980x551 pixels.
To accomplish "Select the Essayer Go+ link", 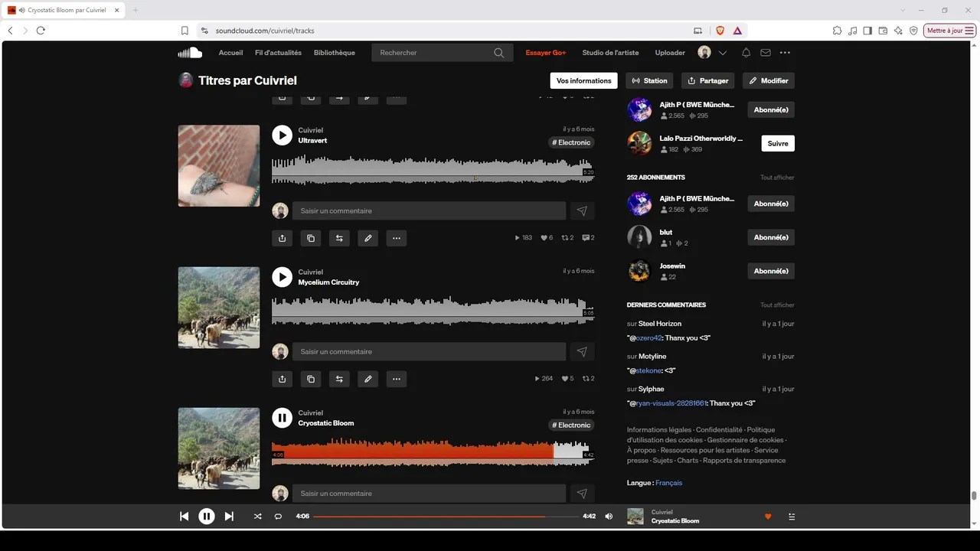I will (x=546, y=53).
